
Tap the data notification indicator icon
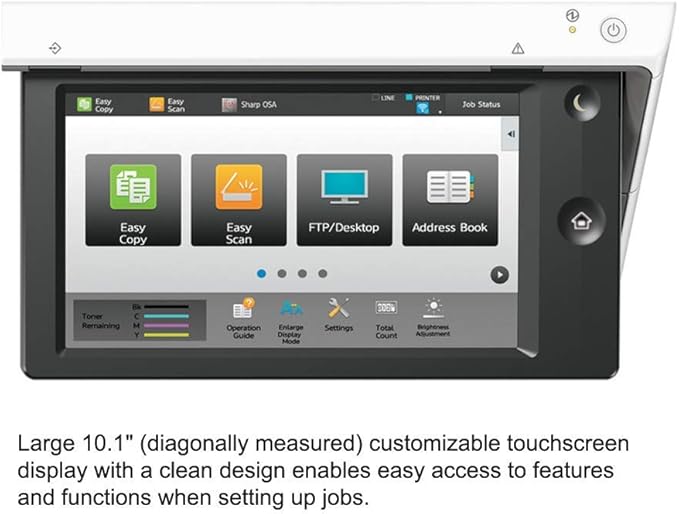[55, 48]
